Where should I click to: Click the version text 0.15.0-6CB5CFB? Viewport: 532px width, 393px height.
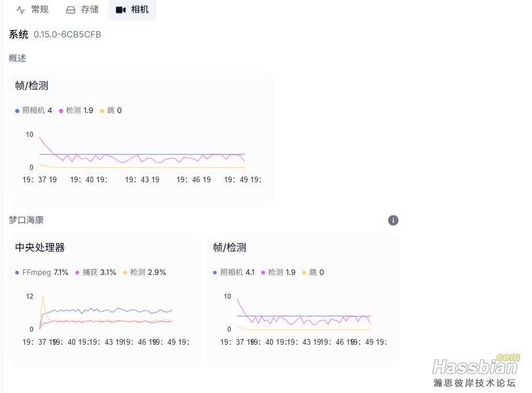[x=67, y=35]
